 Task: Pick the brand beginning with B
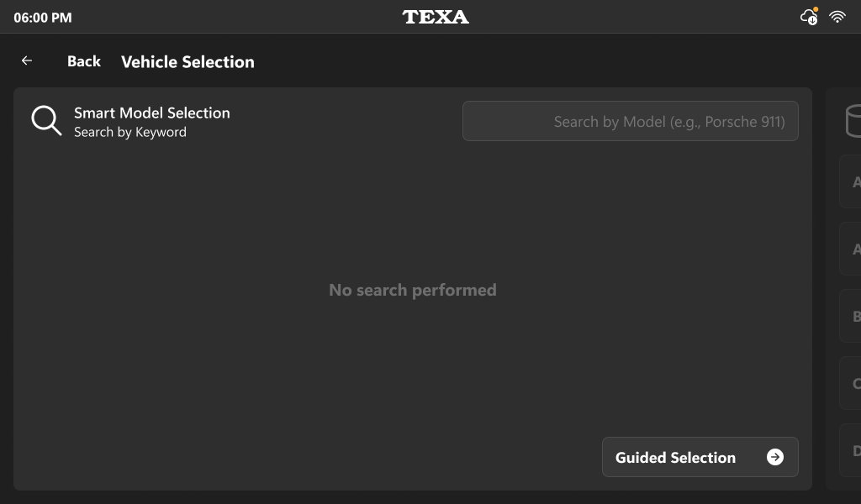(x=853, y=316)
